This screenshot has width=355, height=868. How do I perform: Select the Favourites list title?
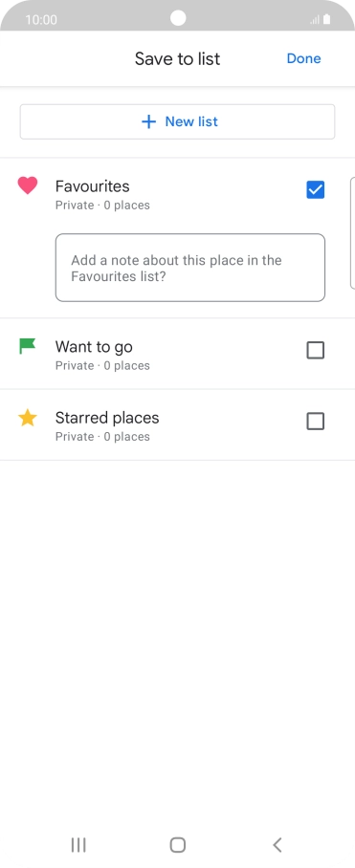tap(93, 186)
